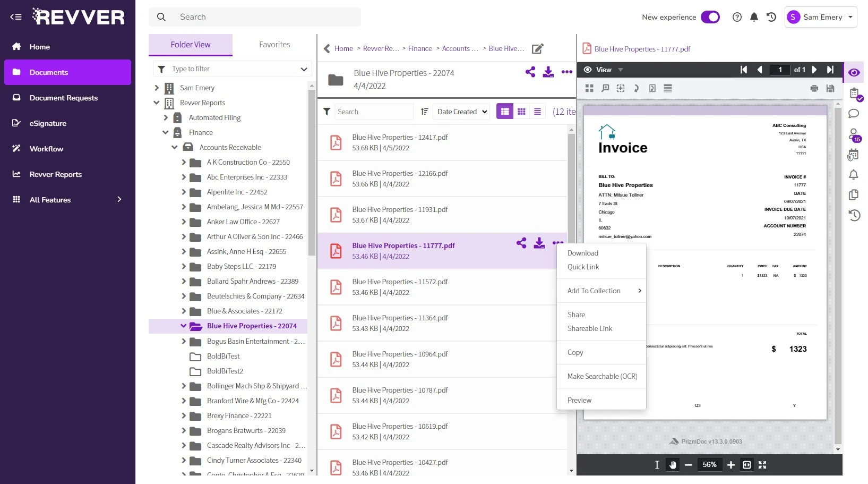
Task: Enter full screen viewer mode
Action: (x=762, y=465)
